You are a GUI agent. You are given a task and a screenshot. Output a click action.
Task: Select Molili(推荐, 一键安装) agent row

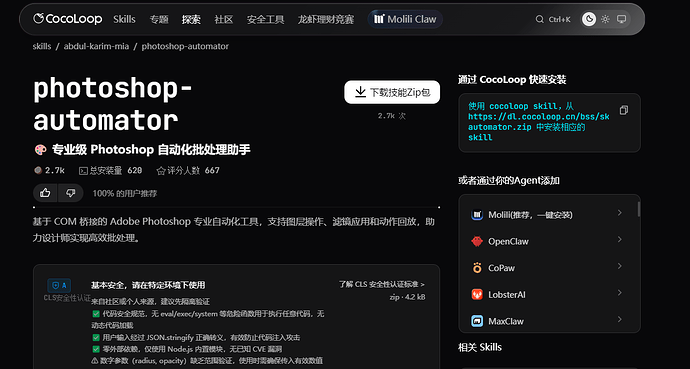click(547, 215)
